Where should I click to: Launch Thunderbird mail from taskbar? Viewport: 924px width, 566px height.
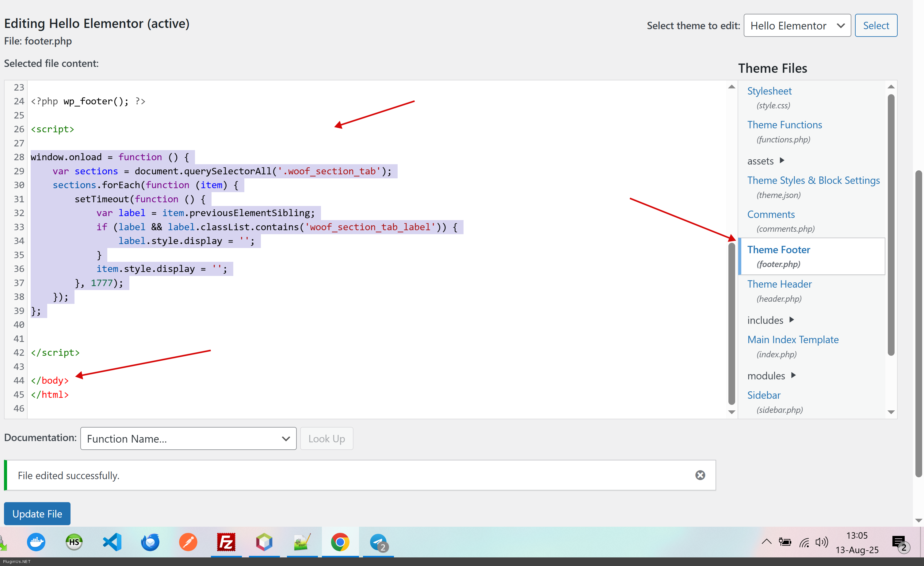(150, 542)
